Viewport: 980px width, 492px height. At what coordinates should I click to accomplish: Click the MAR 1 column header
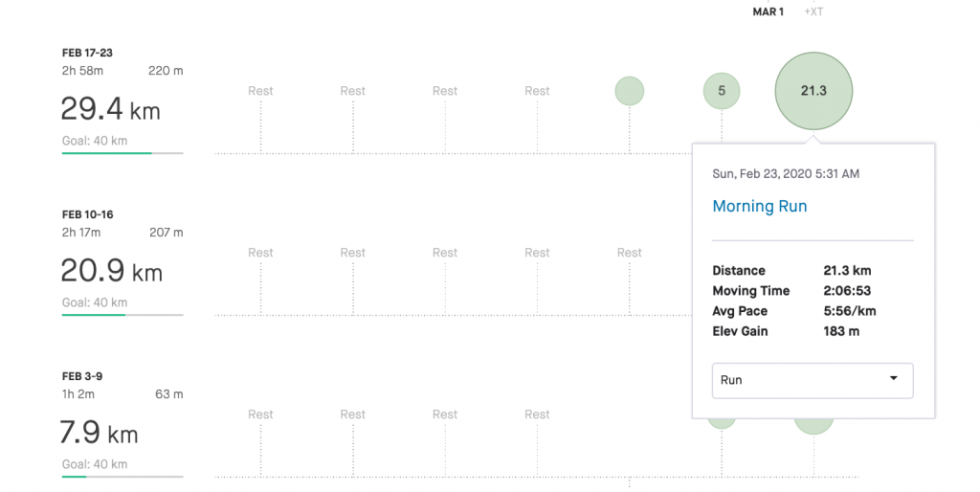coord(768,11)
